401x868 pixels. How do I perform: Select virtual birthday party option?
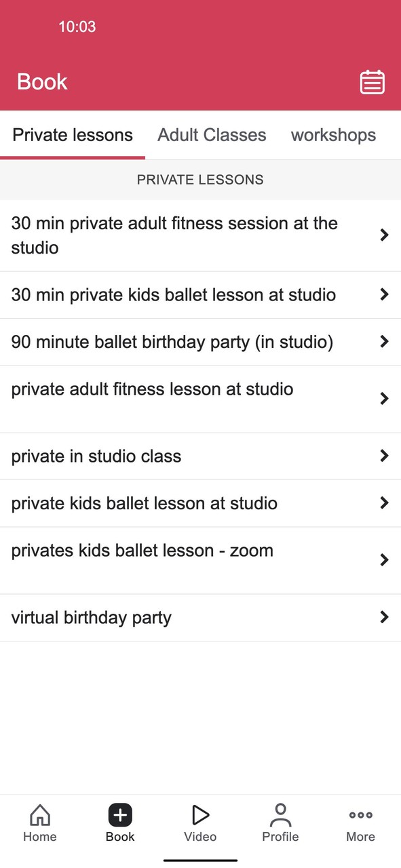click(200, 617)
